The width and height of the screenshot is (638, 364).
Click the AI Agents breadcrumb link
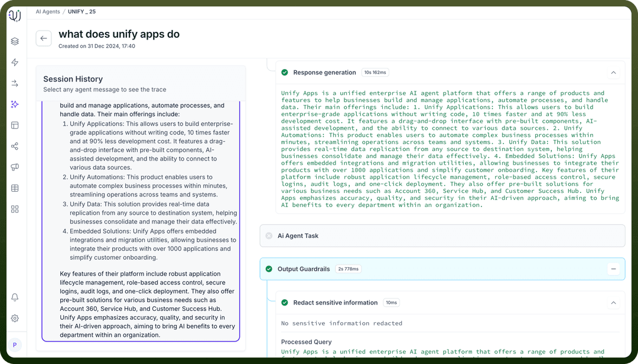(48, 12)
